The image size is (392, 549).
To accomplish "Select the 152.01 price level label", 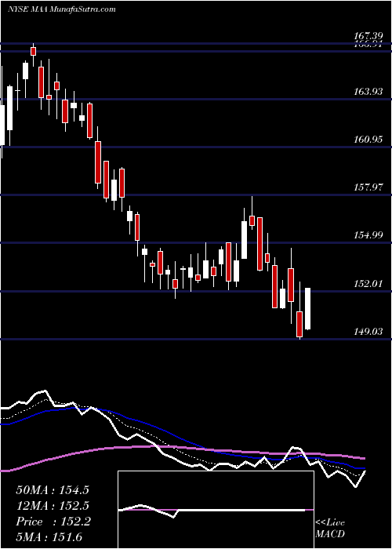I will click(368, 283).
